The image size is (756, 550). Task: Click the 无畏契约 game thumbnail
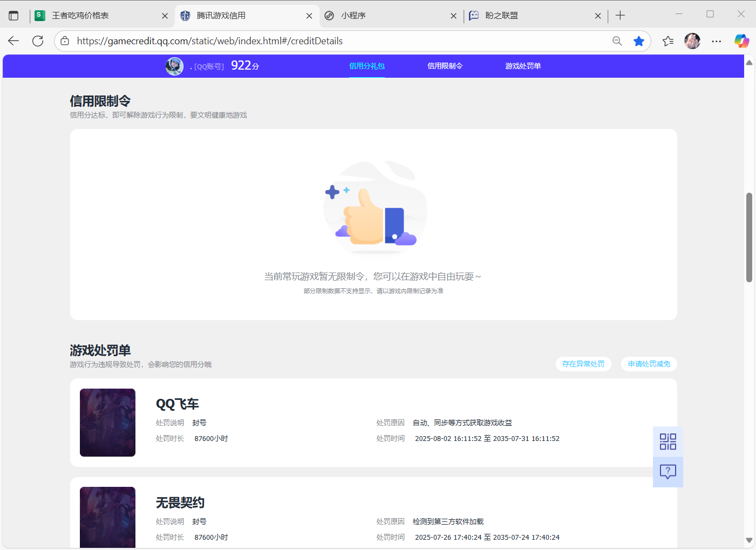107,517
